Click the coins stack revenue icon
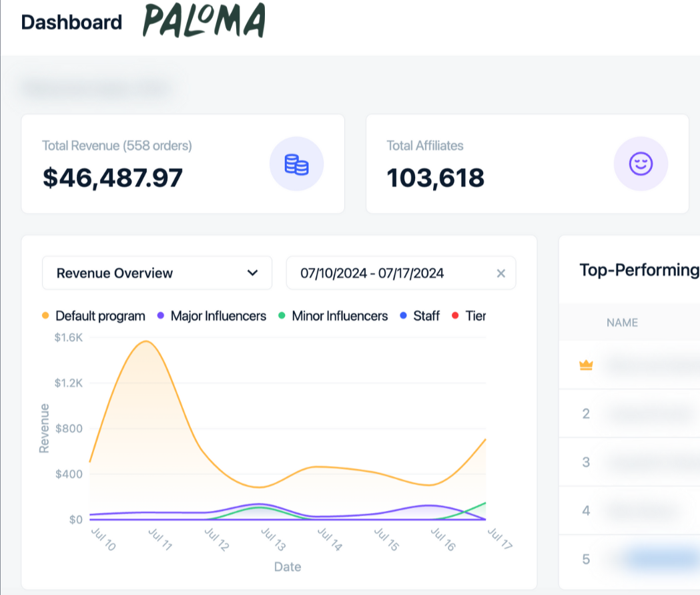The width and height of the screenshot is (700, 595). (296, 164)
